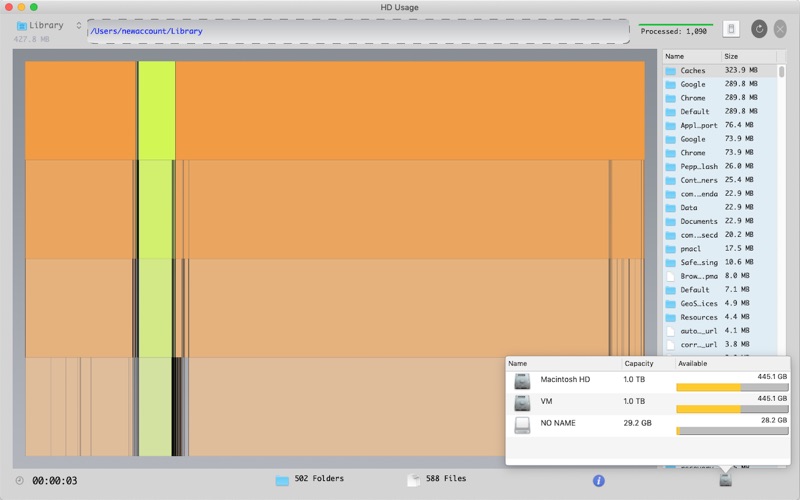Click the folder icon of Cont_ners row
This screenshot has width=800, height=500.
pos(670,181)
